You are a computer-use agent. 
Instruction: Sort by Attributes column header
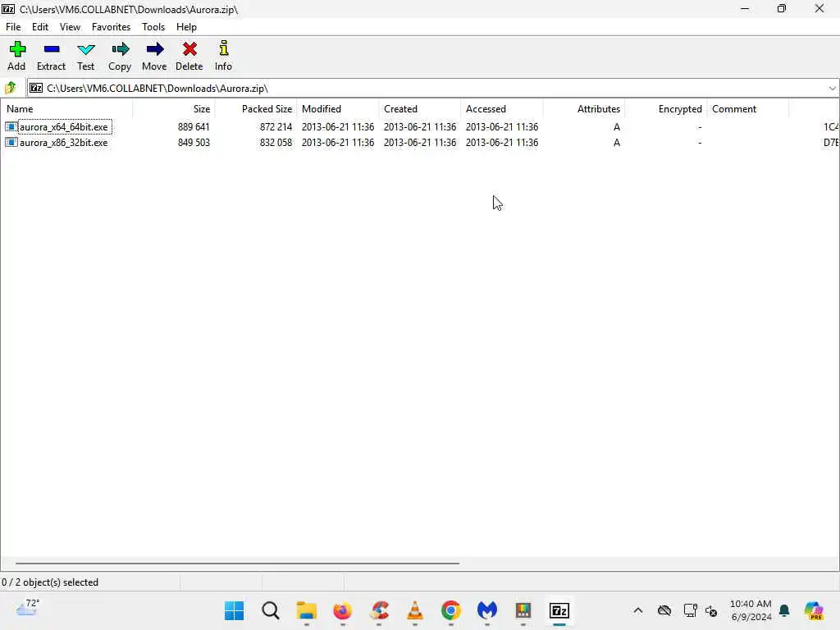pyautogui.click(x=583, y=109)
